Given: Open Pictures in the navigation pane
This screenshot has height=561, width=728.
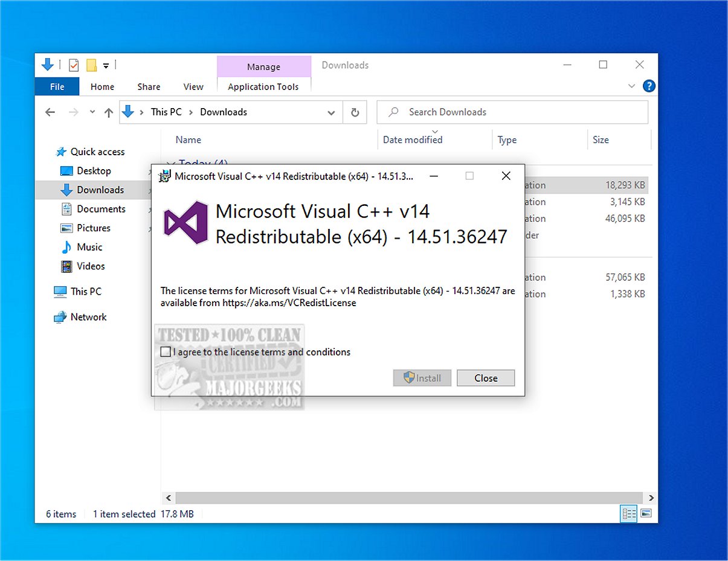Looking at the screenshot, I should 94,228.
